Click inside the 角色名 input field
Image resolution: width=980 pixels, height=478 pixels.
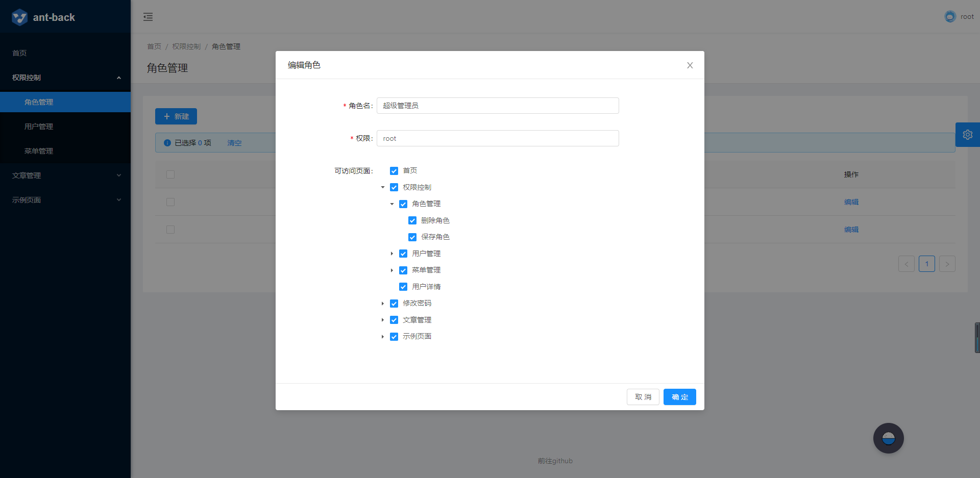pyautogui.click(x=497, y=106)
